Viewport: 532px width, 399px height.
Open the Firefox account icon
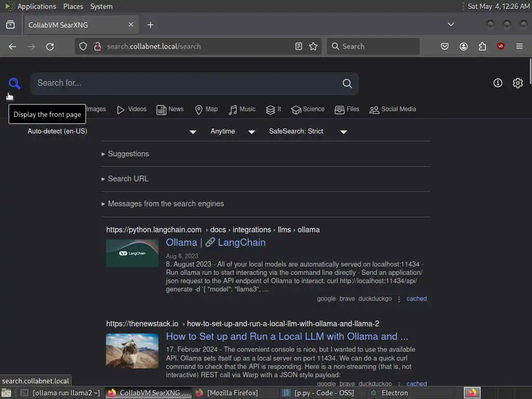point(463,46)
